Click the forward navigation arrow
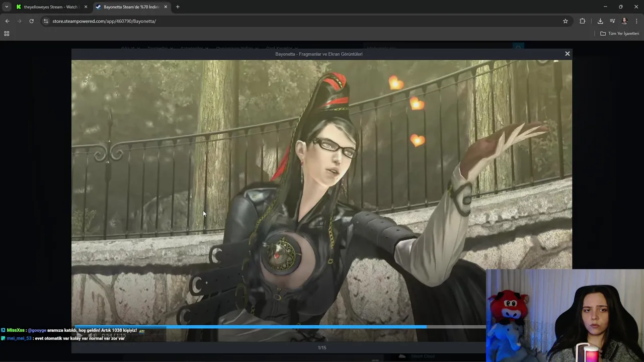Screen dimensions: 644x362 point(19,21)
